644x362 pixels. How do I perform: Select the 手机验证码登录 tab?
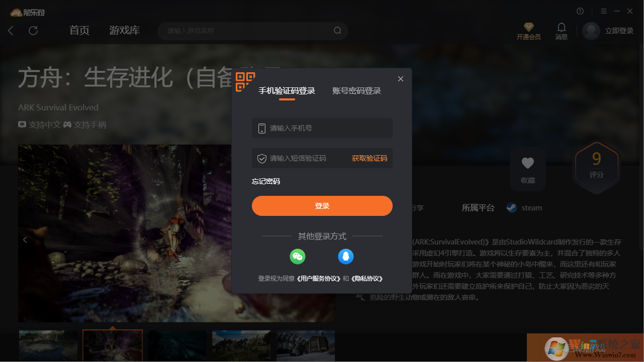287,91
